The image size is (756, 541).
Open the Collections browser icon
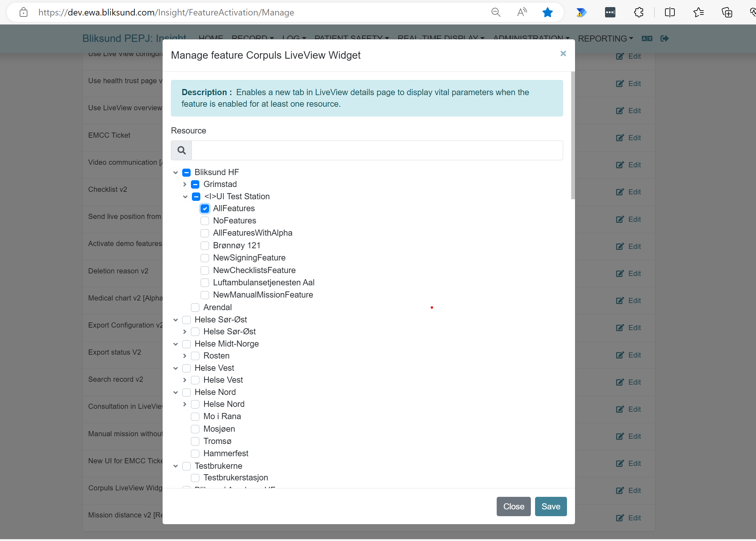(x=727, y=13)
